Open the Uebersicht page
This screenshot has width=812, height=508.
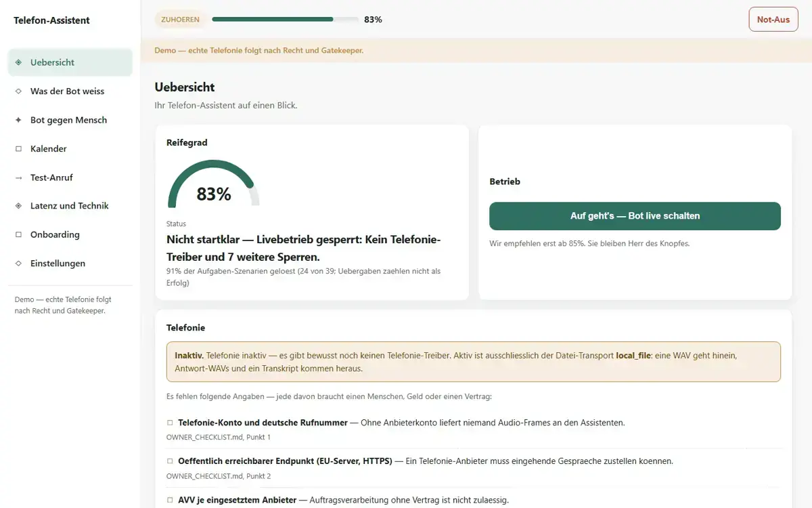pos(70,62)
